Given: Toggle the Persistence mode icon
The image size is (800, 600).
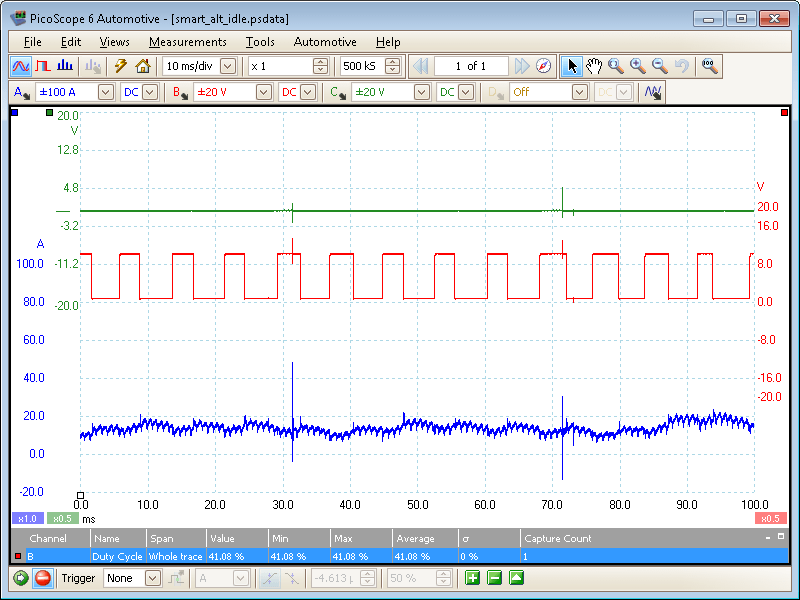Looking at the screenshot, I should pyautogui.click(x=43, y=66).
